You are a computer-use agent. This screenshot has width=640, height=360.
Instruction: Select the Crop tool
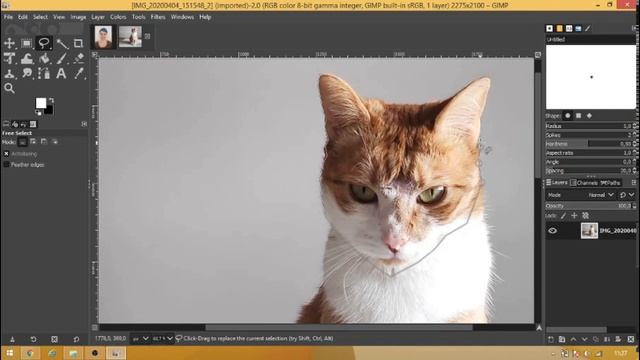click(78, 43)
